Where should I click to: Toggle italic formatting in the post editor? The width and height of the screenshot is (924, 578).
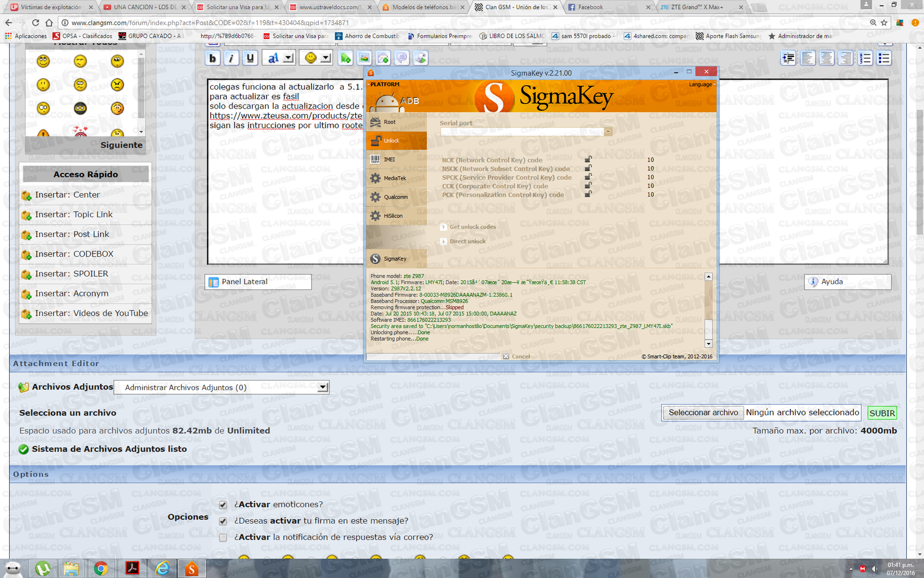pos(231,58)
